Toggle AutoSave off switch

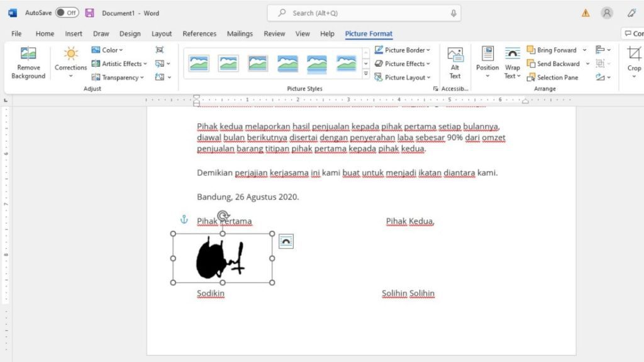coord(67,13)
